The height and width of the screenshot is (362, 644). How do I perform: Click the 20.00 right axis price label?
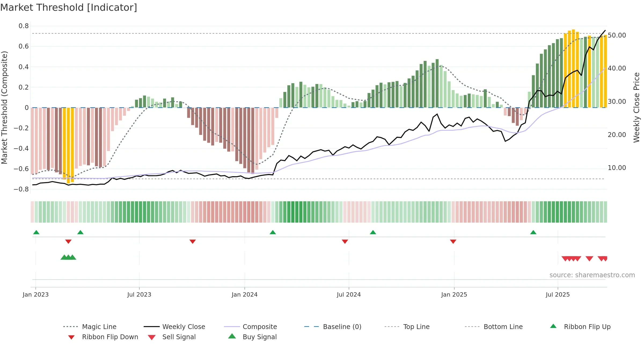[617, 135]
